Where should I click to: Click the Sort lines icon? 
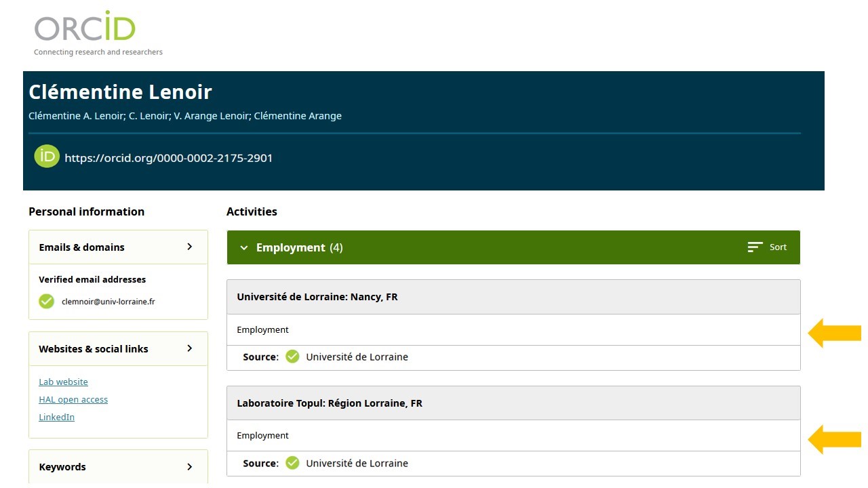[755, 247]
